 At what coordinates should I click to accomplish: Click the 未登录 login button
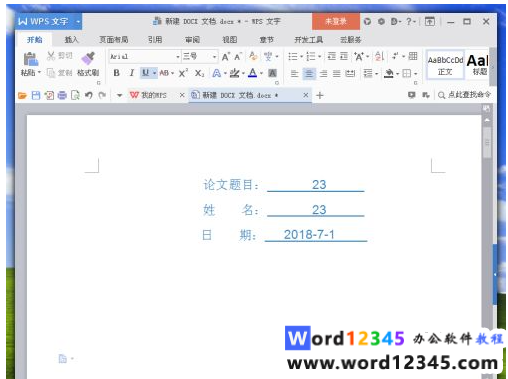click(x=336, y=22)
